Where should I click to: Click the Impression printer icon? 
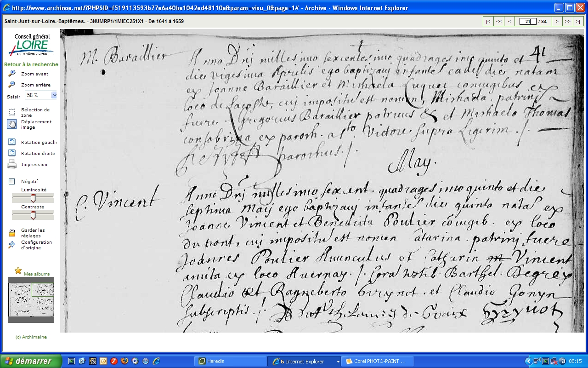[x=12, y=164]
